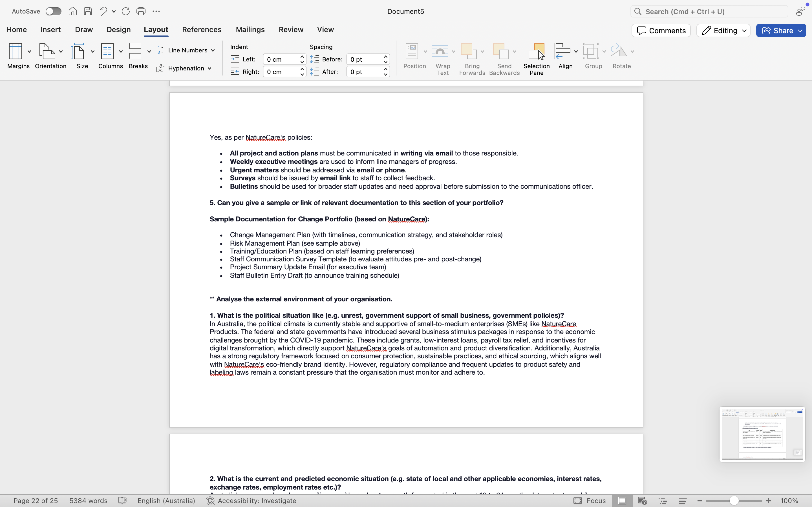Click the Undo arrow icon
Viewport: 812px width, 507px height.
point(103,11)
